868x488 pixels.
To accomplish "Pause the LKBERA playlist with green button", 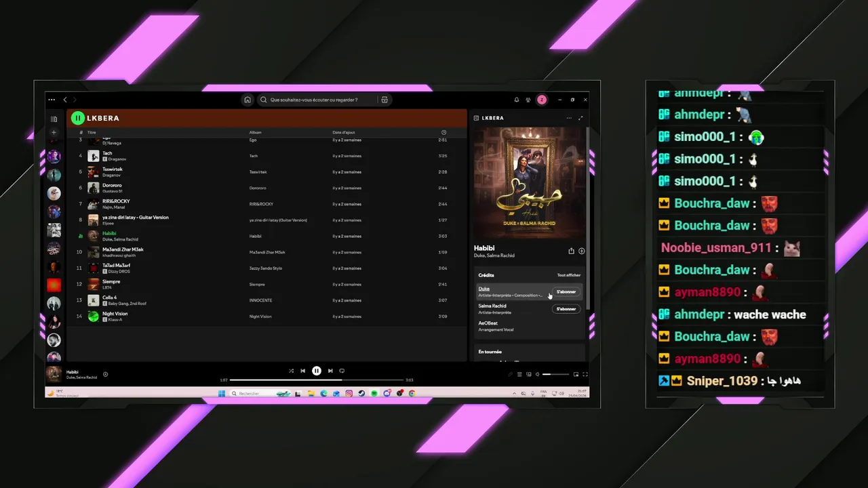I will point(78,118).
